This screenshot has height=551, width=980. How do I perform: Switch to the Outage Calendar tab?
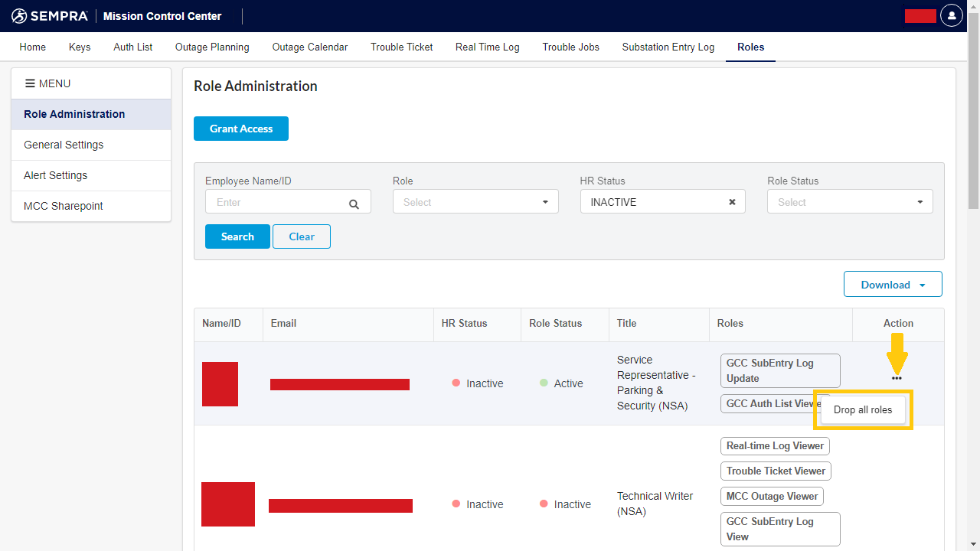coord(310,47)
